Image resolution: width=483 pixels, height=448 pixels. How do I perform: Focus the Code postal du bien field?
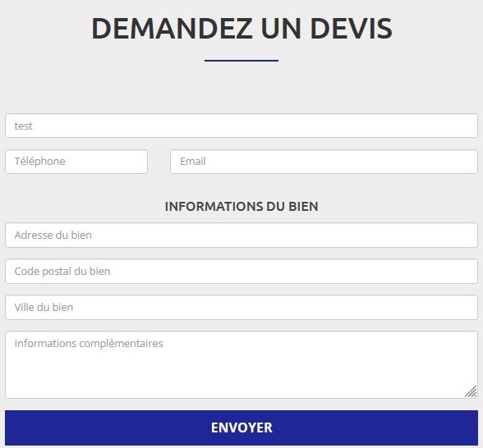tap(241, 271)
